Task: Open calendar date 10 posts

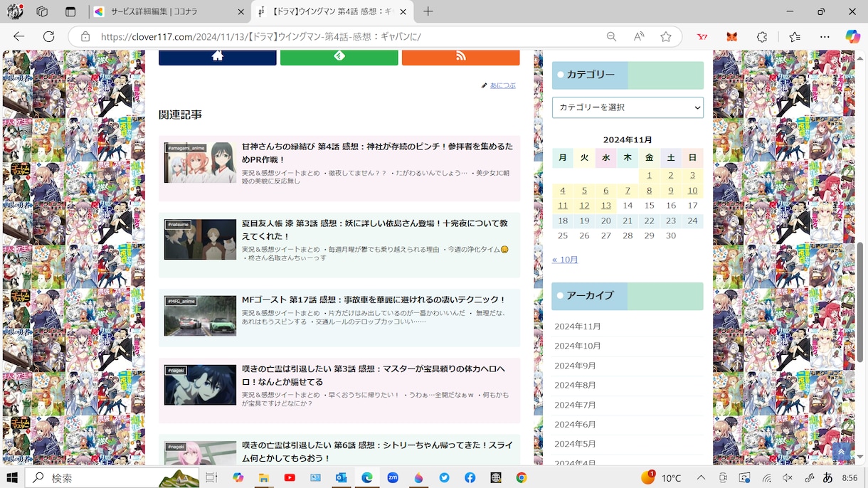Action: pyautogui.click(x=692, y=191)
